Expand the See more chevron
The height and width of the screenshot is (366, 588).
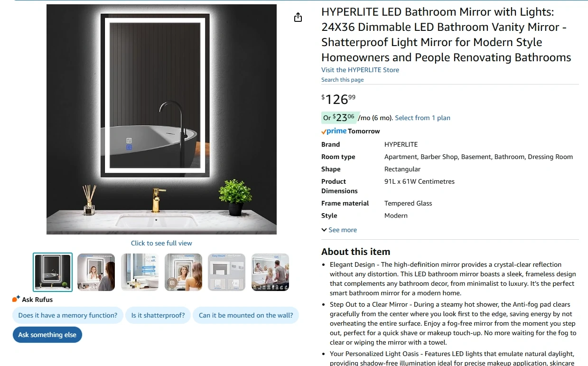point(324,230)
